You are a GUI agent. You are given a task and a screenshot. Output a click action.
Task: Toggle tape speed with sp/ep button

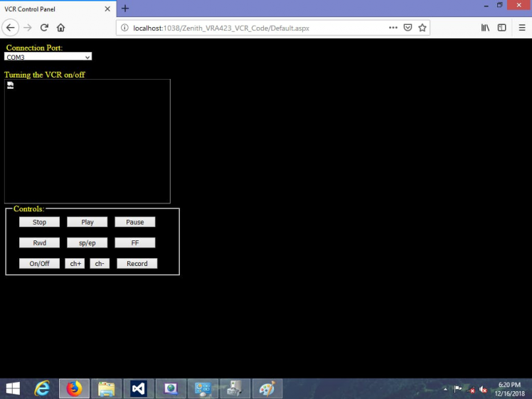[x=87, y=243]
